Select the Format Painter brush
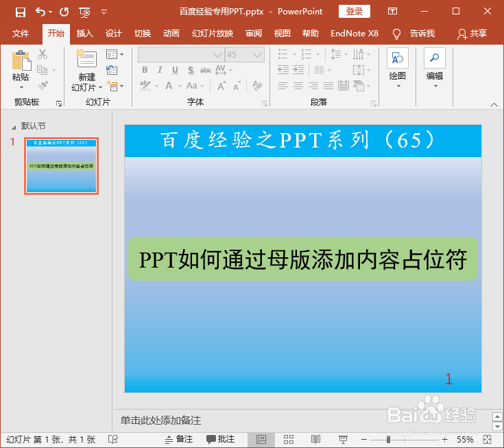504x448 pixels. point(43,86)
